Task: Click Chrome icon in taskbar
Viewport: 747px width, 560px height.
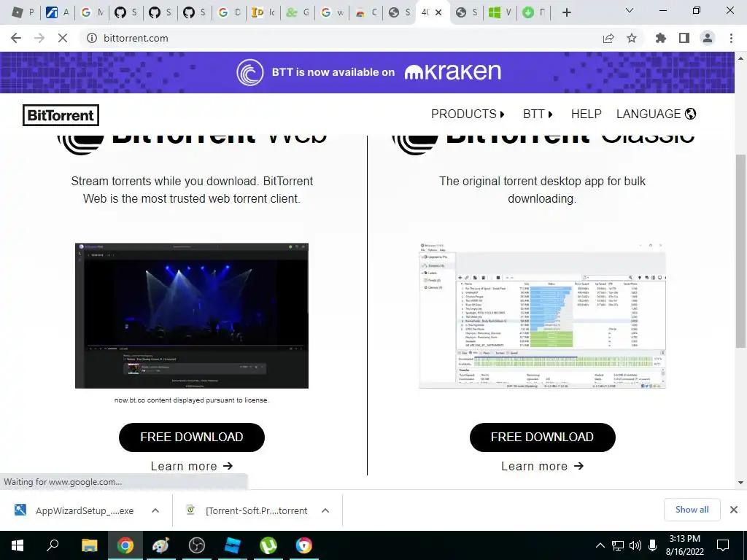Action: click(x=125, y=545)
